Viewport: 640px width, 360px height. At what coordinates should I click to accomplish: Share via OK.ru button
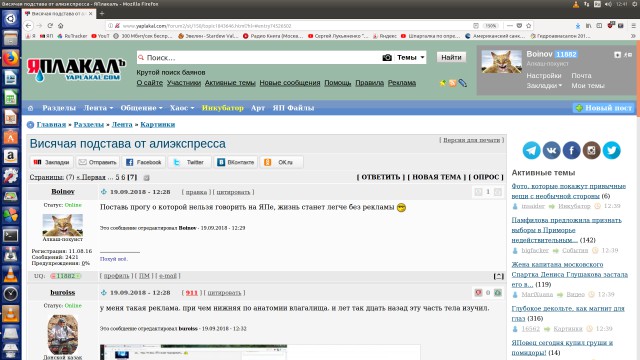[x=282, y=162]
